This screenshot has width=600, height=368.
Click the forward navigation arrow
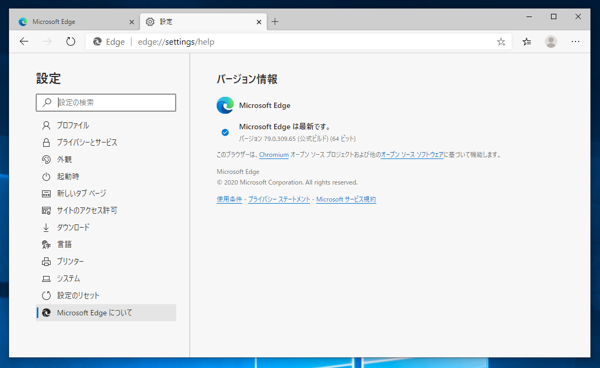click(x=47, y=41)
